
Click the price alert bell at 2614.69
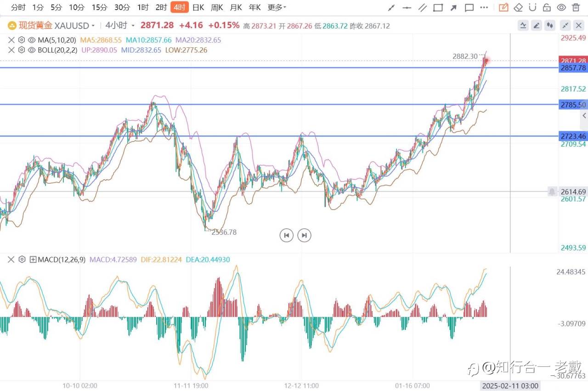point(552,192)
